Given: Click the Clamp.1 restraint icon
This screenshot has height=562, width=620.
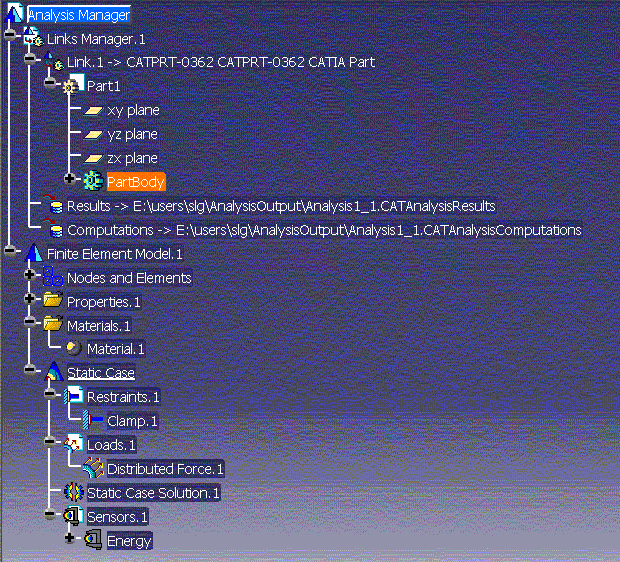Looking at the screenshot, I should (93, 421).
